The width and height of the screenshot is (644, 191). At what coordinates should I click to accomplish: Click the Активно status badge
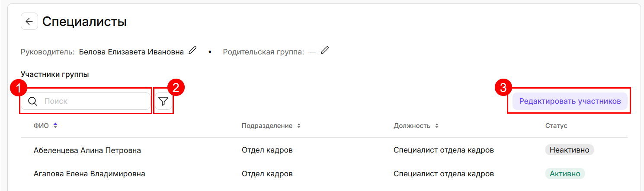point(564,174)
